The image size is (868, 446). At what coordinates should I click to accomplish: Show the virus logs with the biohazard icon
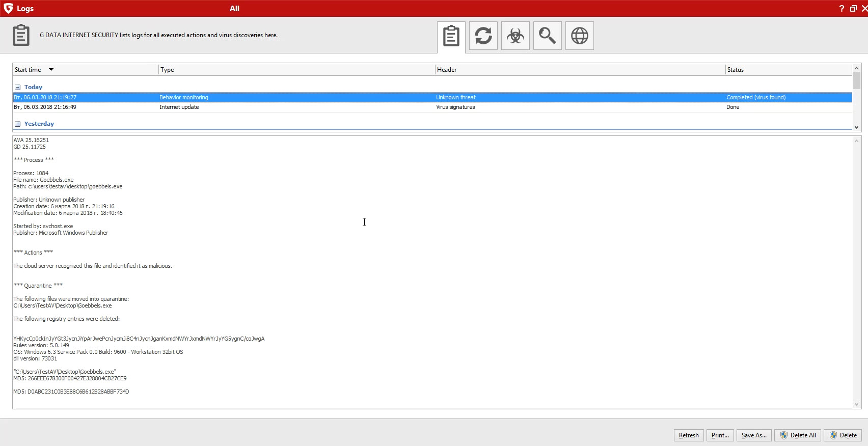point(516,36)
